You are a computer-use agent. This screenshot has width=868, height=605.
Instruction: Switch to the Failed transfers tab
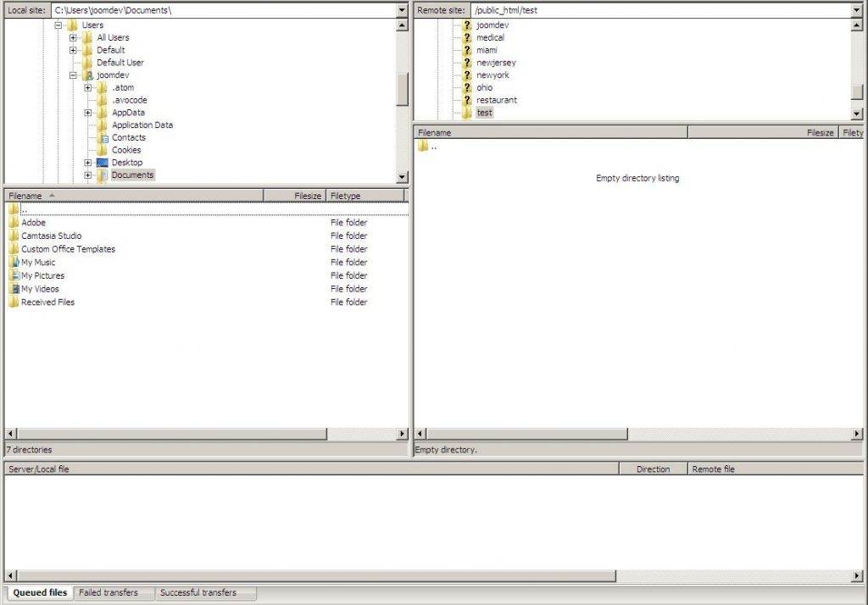108,593
